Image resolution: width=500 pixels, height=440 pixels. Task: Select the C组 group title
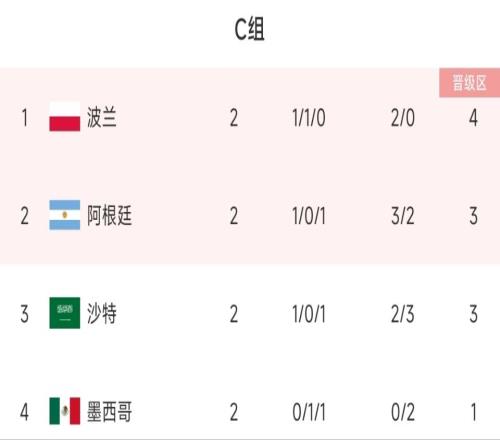[250, 29]
